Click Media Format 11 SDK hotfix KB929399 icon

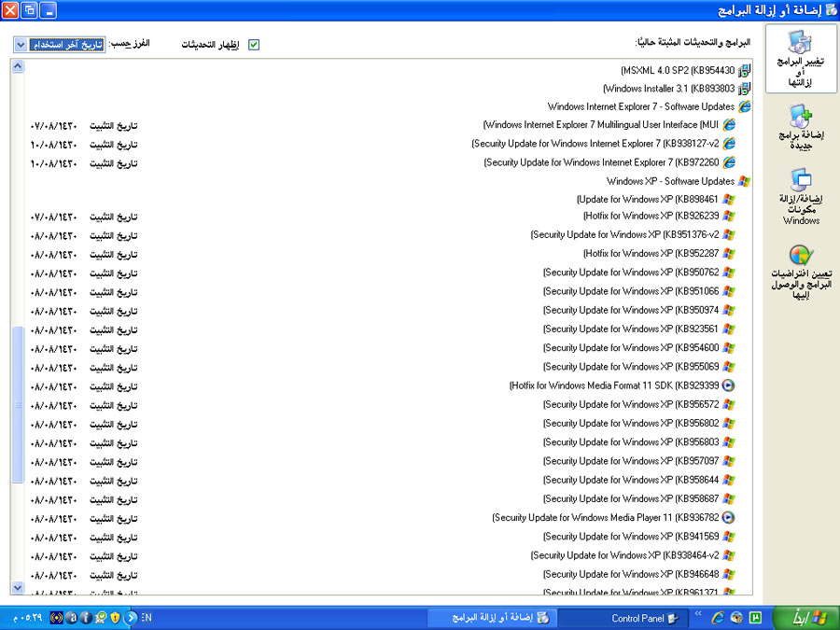tap(729, 385)
